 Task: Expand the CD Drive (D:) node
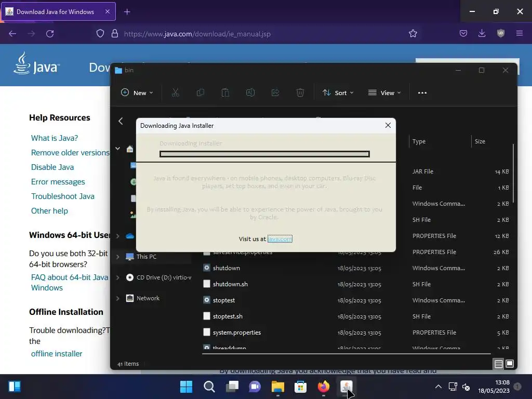tap(118, 277)
